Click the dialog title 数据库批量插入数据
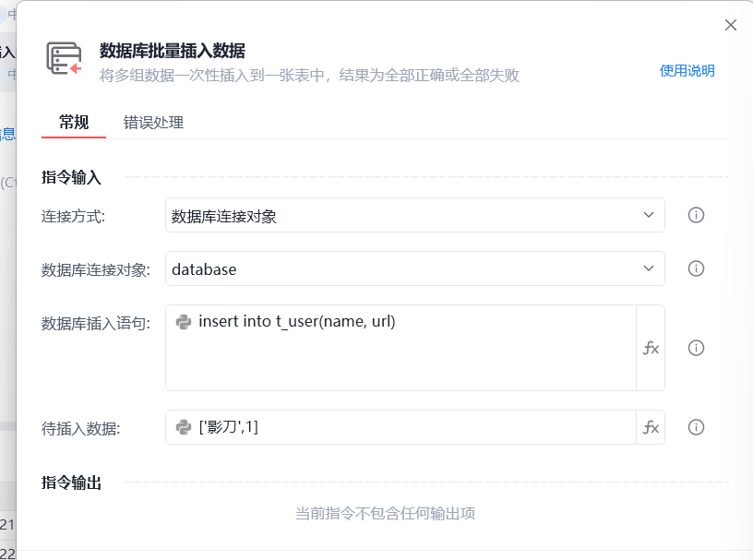753x560 pixels. (x=172, y=51)
